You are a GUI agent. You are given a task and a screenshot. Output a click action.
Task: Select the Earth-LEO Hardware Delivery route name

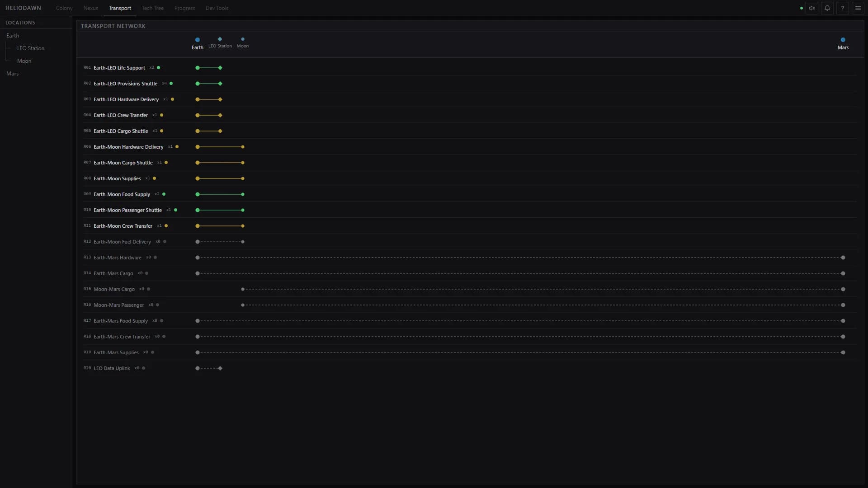(x=126, y=99)
